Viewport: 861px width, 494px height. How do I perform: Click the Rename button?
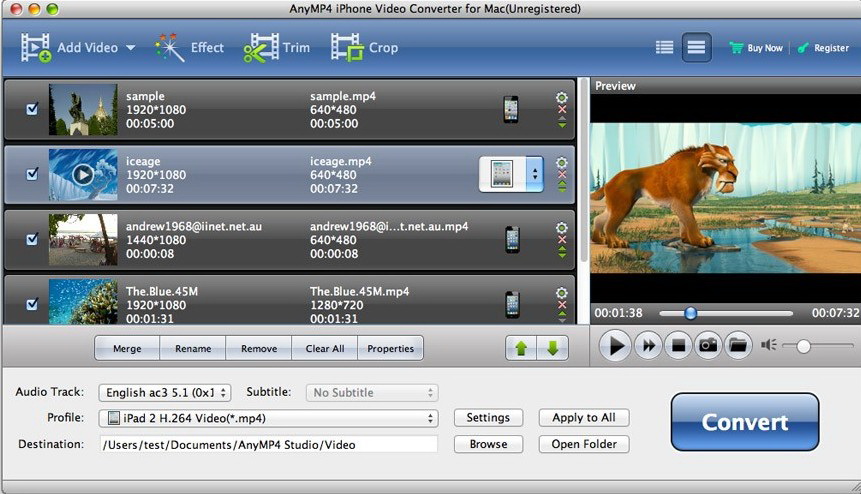click(193, 348)
